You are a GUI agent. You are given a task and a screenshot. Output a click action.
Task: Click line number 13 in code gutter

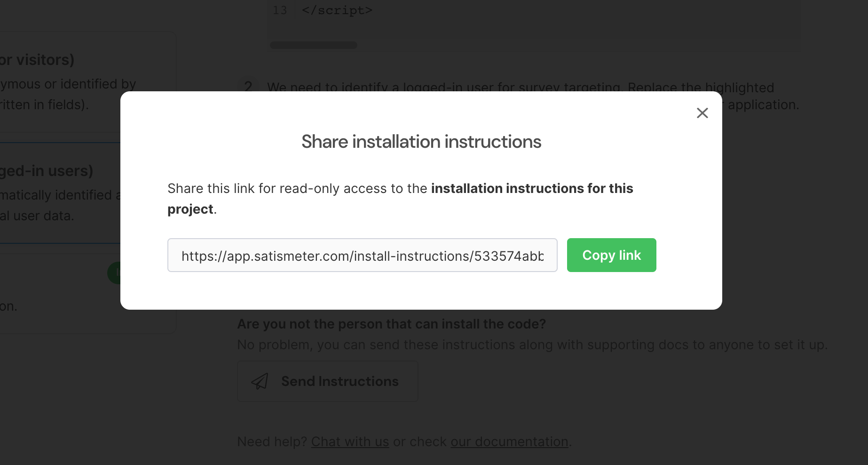(x=280, y=10)
